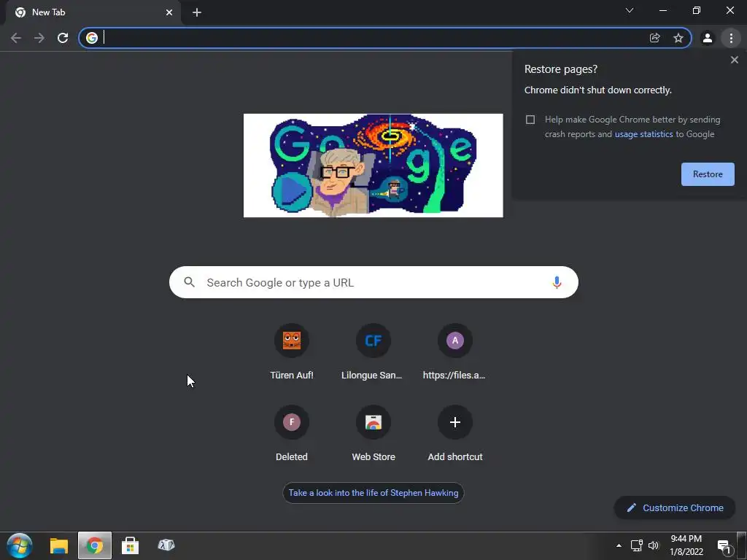Enable sending crash reports checkbox
The image size is (747, 560).
coord(530,120)
